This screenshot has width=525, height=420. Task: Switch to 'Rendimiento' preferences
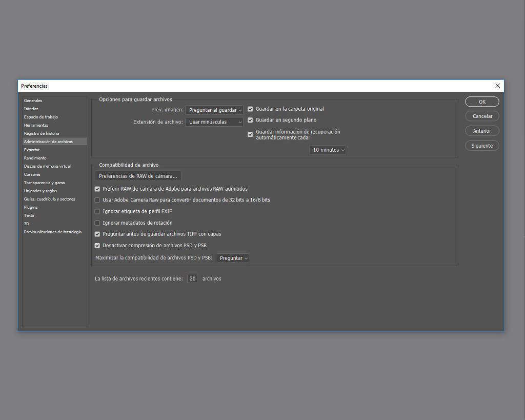tap(34, 158)
